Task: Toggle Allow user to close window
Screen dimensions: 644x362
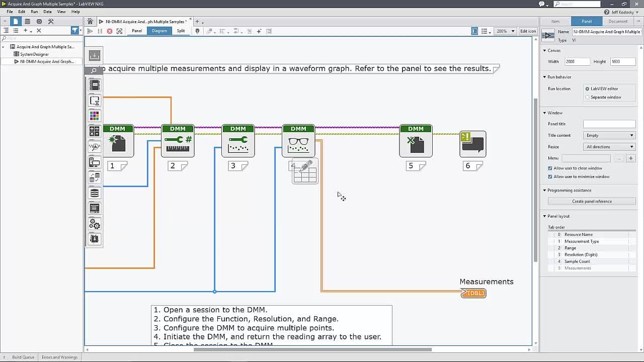Action: (550, 168)
